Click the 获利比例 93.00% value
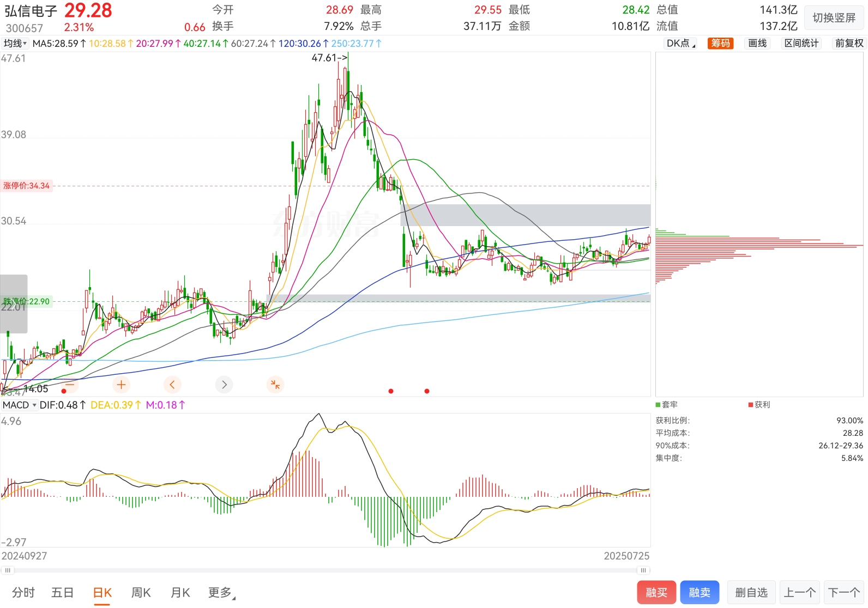The image size is (868, 608). coord(850,421)
